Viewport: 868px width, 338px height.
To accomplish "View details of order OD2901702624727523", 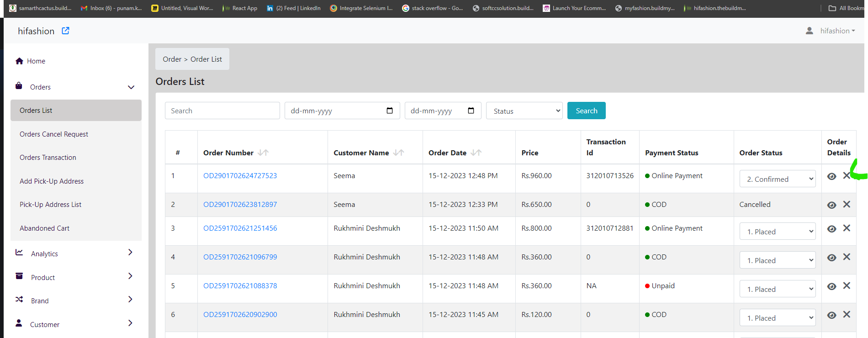I will pos(832,176).
